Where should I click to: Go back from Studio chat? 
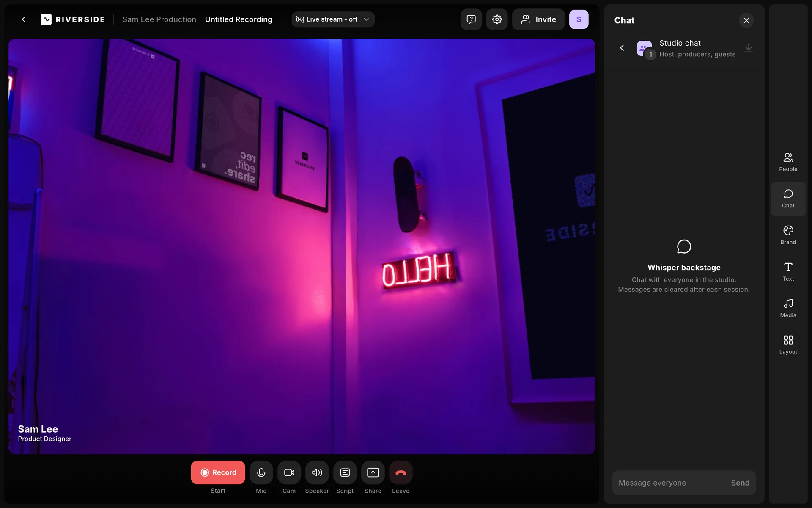(x=622, y=48)
